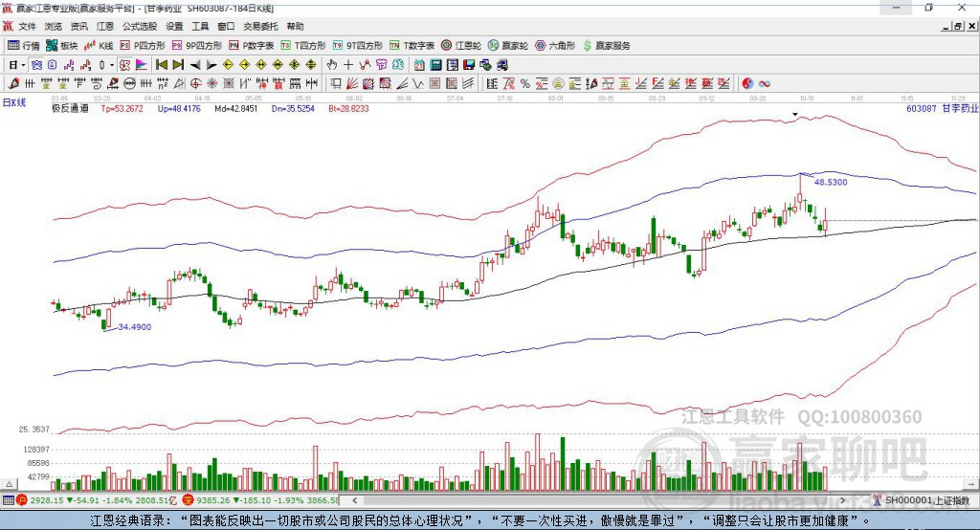The height and width of the screenshot is (530, 980).
Task: Click the 34.4900 low price label
Action: click(x=134, y=327)
